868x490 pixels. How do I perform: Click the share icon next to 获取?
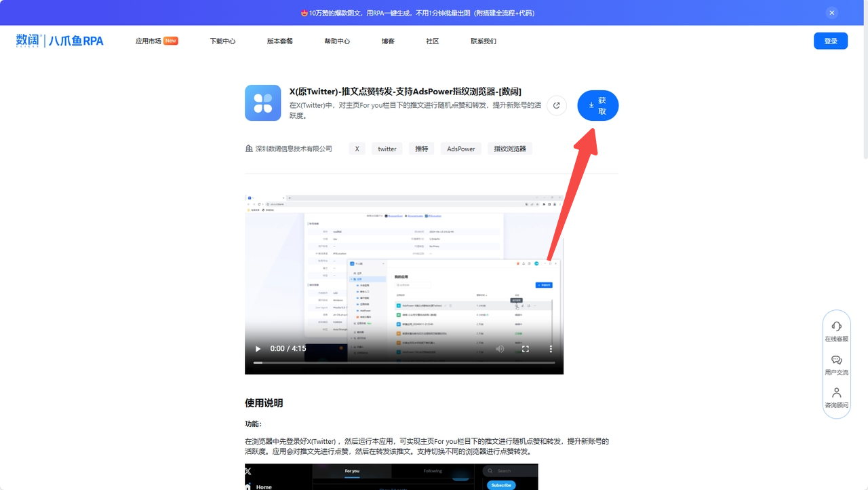(x=557, y=105)
